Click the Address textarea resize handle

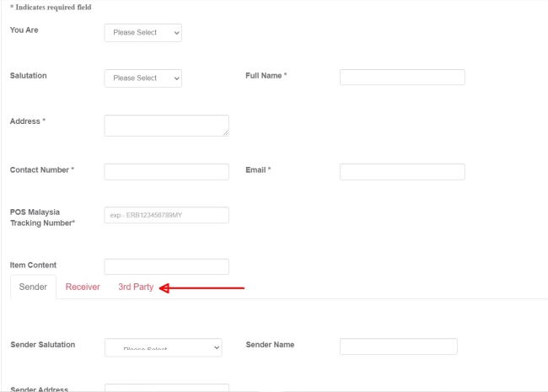[x=225, y=132]
